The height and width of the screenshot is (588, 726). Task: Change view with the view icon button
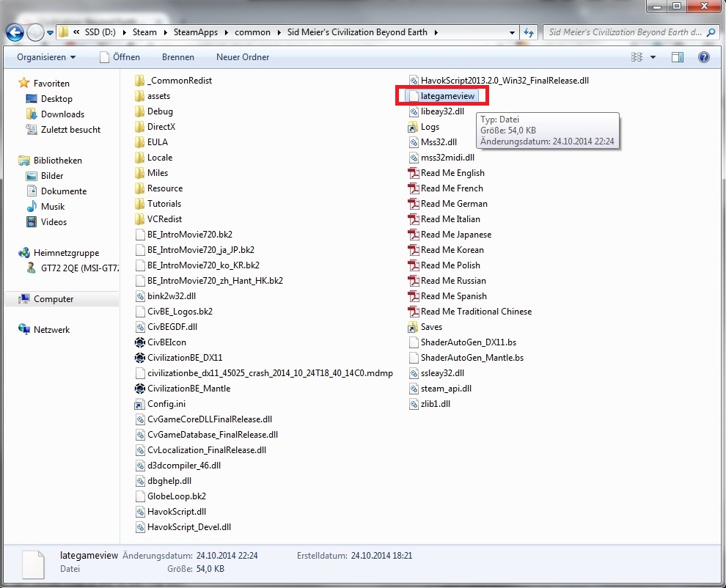[637, 57]
